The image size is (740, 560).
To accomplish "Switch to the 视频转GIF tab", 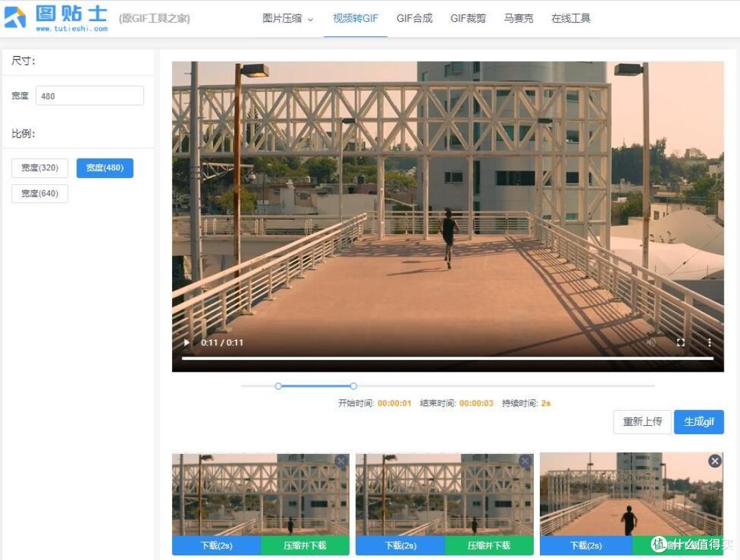I will 356,18.
